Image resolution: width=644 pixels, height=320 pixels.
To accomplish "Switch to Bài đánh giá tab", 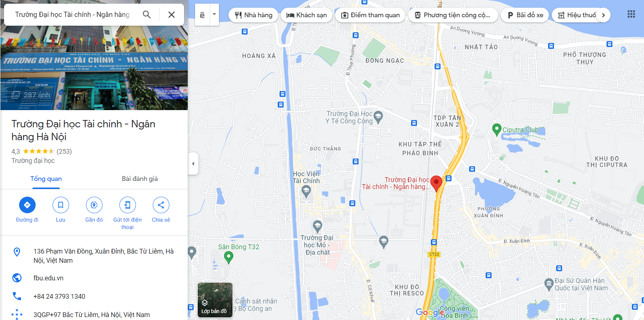I will point(140,179).
